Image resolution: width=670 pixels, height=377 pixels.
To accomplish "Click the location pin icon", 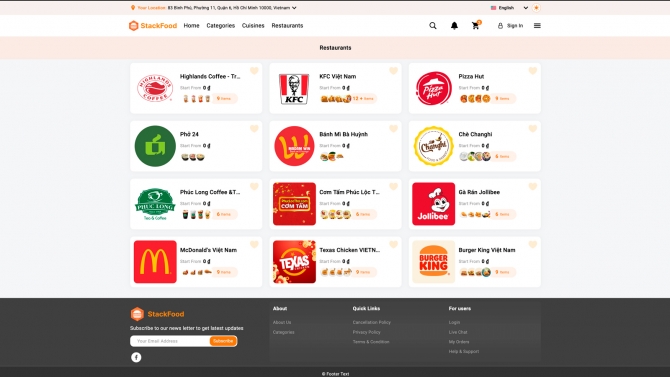I will [x=133, y=8].
